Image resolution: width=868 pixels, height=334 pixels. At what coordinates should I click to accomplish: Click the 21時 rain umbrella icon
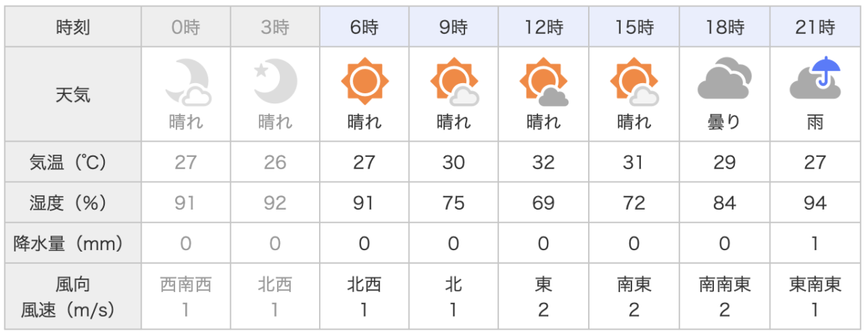click(x=814, y=80)
